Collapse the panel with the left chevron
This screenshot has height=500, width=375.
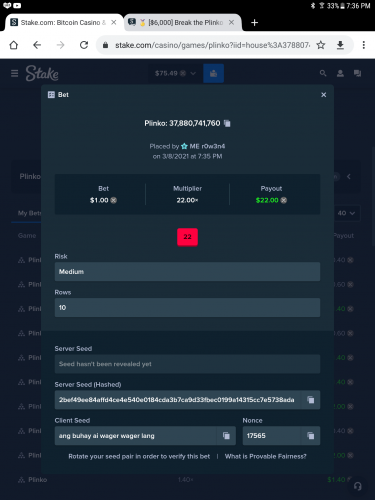(349, 176)
